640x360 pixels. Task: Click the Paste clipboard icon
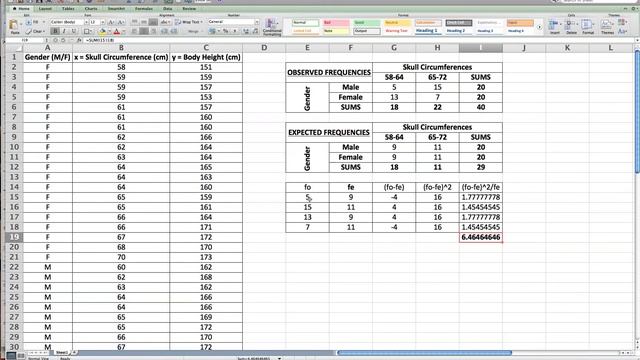click(14, 25)
